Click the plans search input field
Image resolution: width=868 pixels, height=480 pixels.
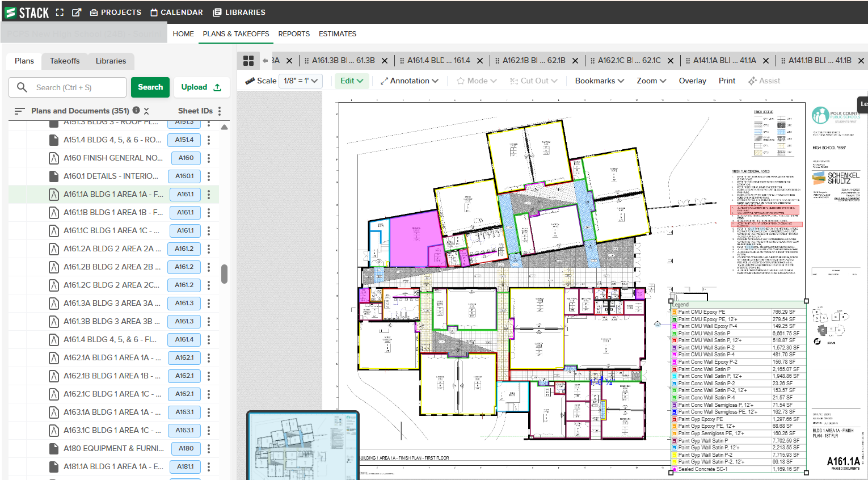74,87
